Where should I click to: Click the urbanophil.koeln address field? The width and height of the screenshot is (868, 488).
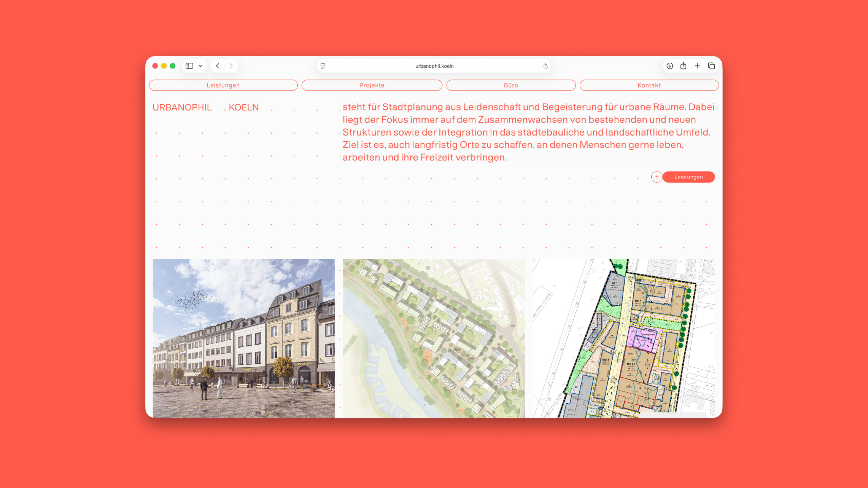pyautogui.click(x=434, y=66)
